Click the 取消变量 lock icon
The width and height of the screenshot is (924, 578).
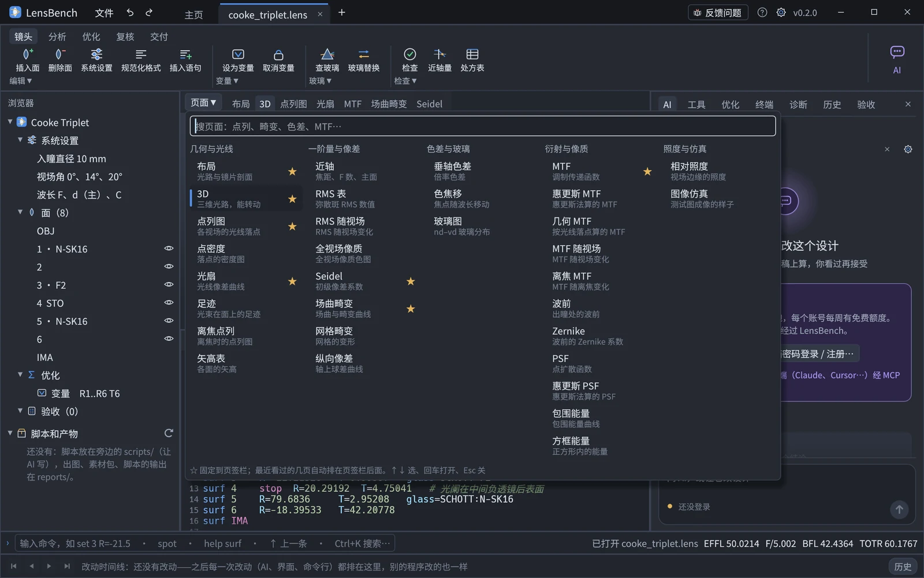[278, 54]
